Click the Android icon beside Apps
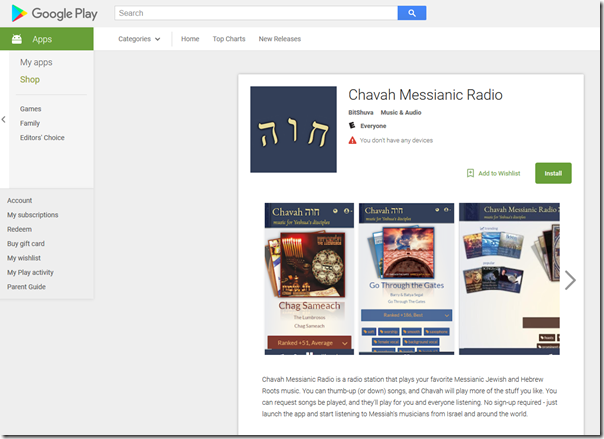The width and height of the screenshot is (604, 439). point(17,39)
